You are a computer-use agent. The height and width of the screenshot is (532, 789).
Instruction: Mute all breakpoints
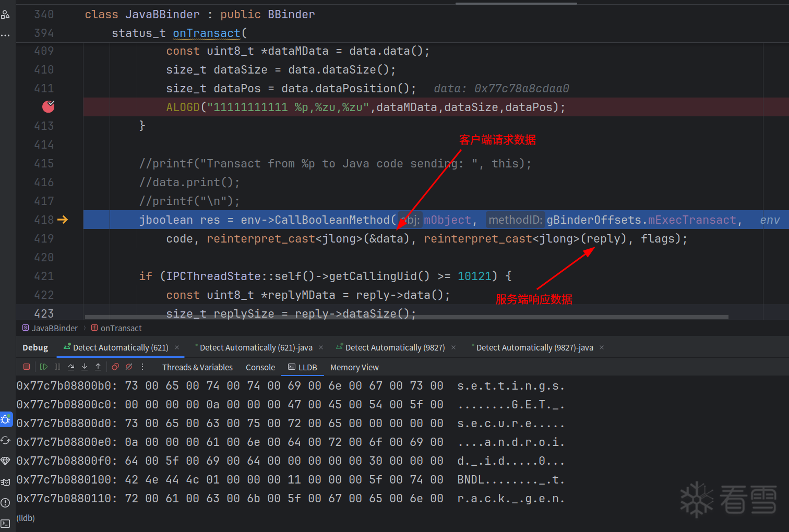(x=129, y=367)
